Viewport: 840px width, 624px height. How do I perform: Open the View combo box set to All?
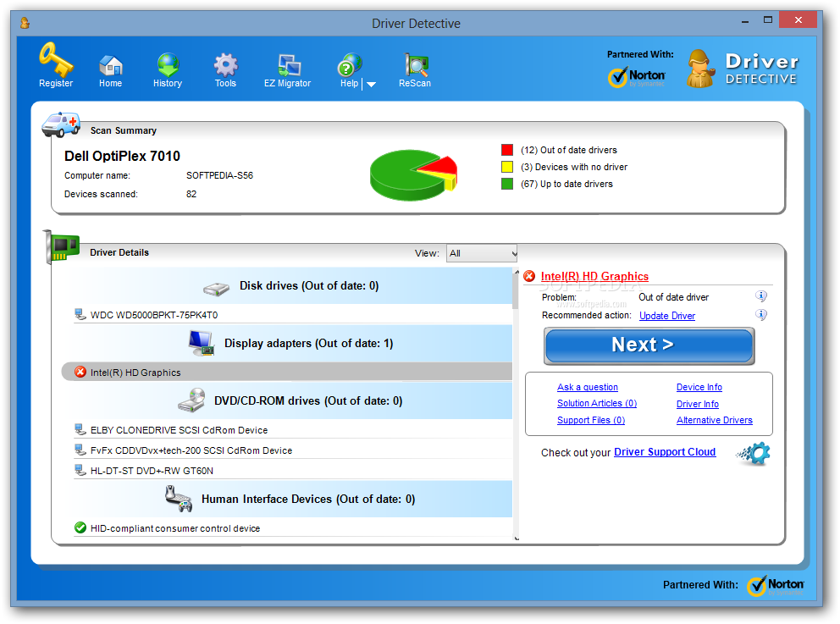pos(482,253)
